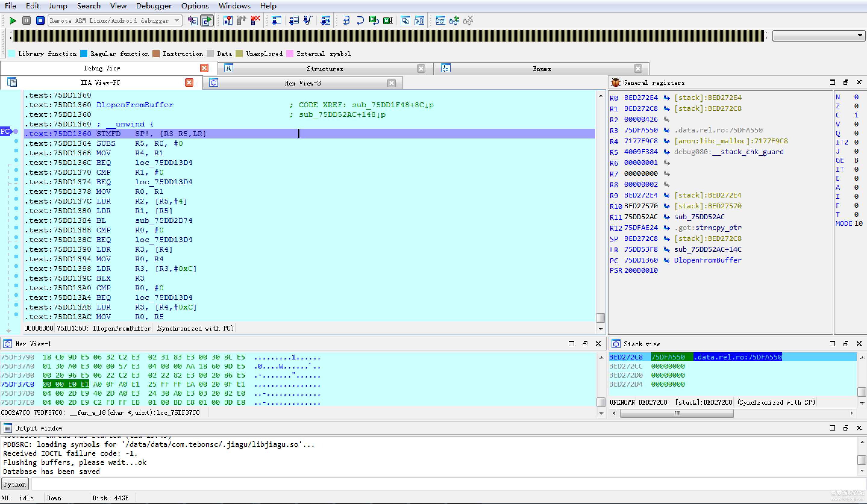This screenshot has height=504, width=867.
Task: Click the Python console language button
Action: pyautogui.click(x=15, y=484)
